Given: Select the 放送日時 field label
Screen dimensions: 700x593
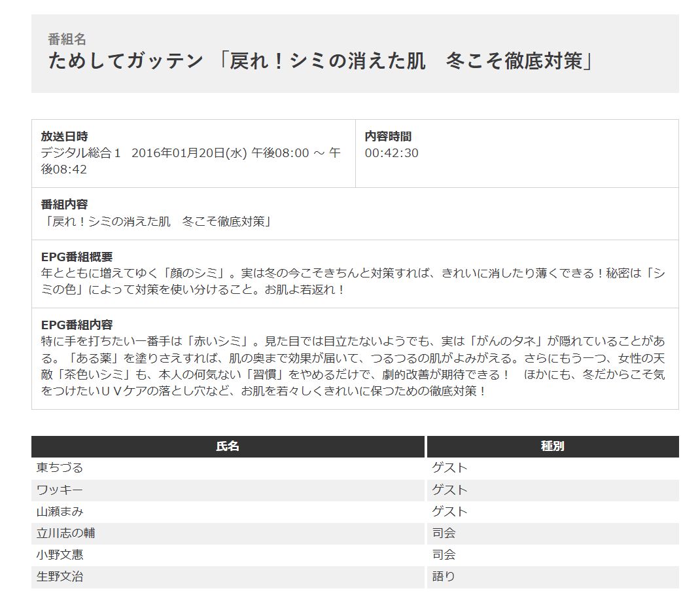Looking at the screenshot, I should [x=64, y=137].
